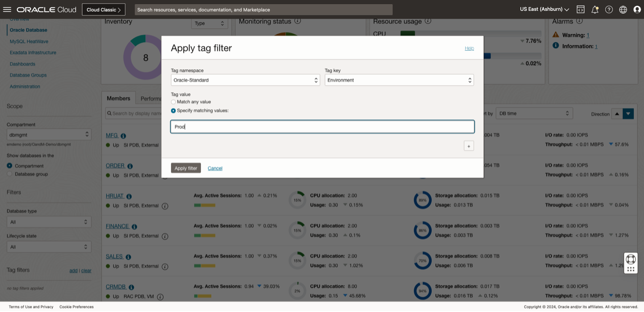
Task: Click info icon after SALES's SI PDB, External
Action: (x=165, y=266)
